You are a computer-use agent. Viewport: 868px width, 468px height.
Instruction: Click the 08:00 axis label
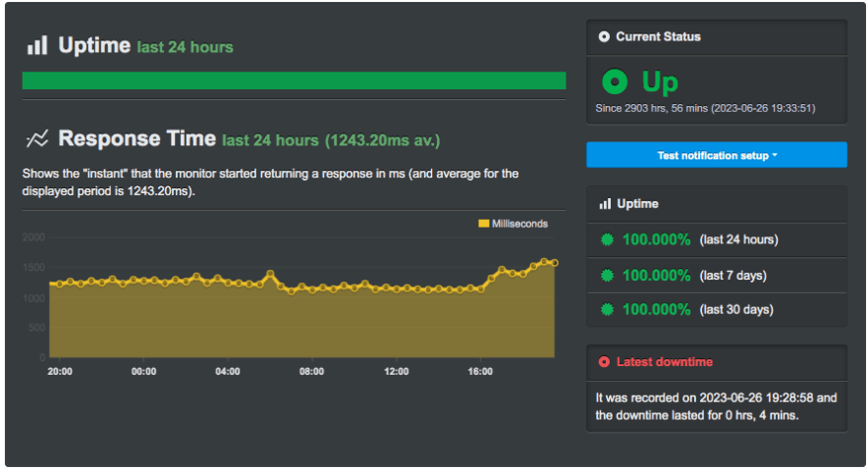tap(311, 372)
